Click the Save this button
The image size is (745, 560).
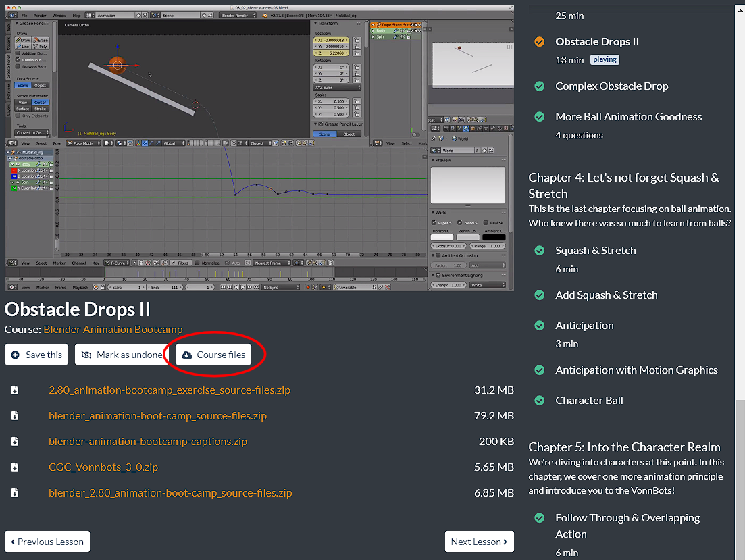pyautogui.click(x=36, y=355)
